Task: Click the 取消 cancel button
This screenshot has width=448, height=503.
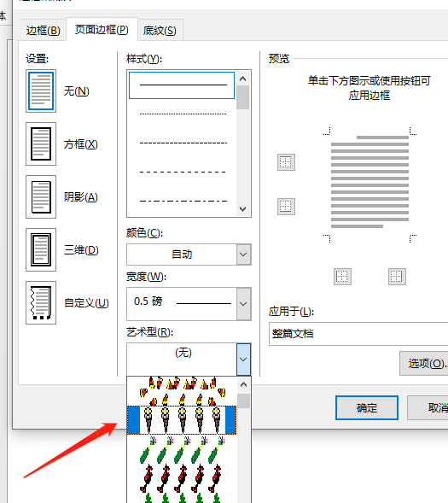Action: [428, 407]
